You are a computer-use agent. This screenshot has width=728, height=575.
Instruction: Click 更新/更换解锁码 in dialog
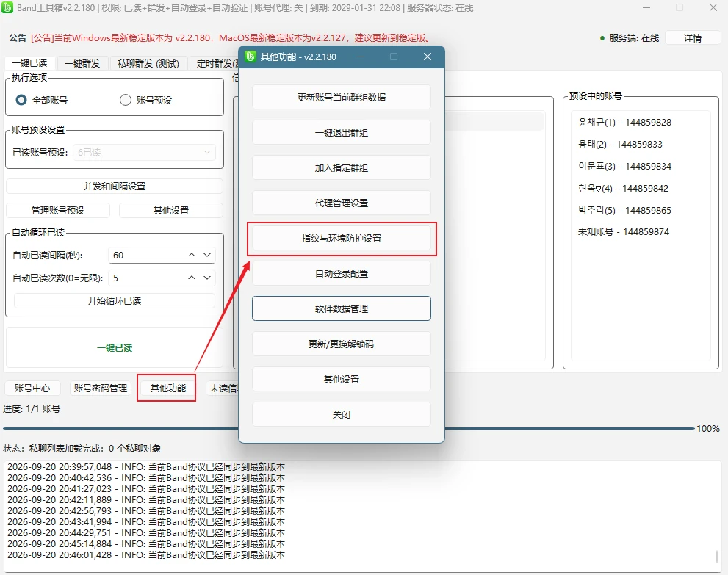[342, 344]
